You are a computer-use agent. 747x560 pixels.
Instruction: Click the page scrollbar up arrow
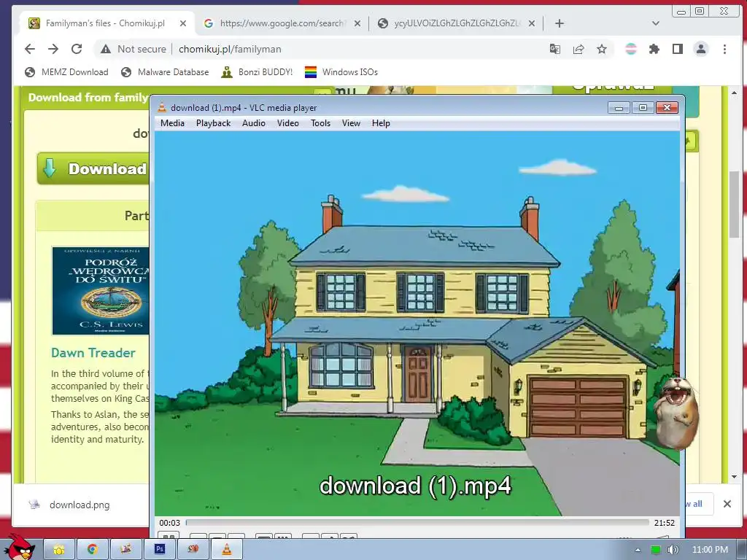tap(734, 93)
